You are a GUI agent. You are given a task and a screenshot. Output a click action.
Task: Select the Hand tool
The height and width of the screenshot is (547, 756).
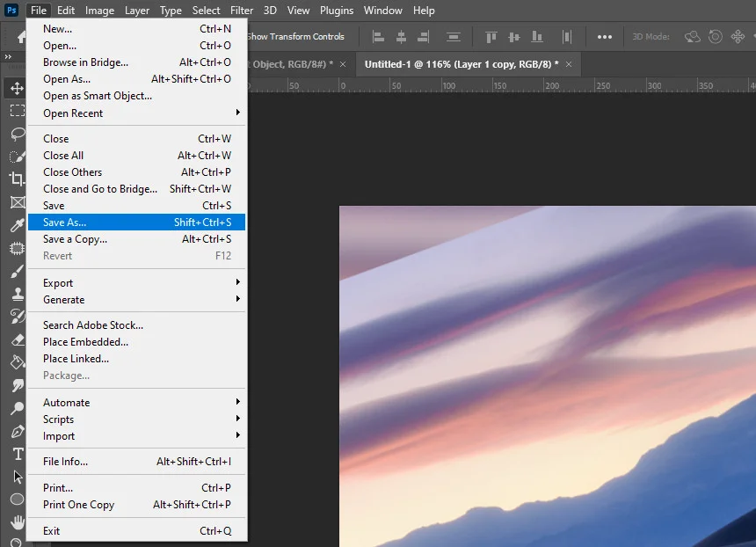tap(18, 522)
